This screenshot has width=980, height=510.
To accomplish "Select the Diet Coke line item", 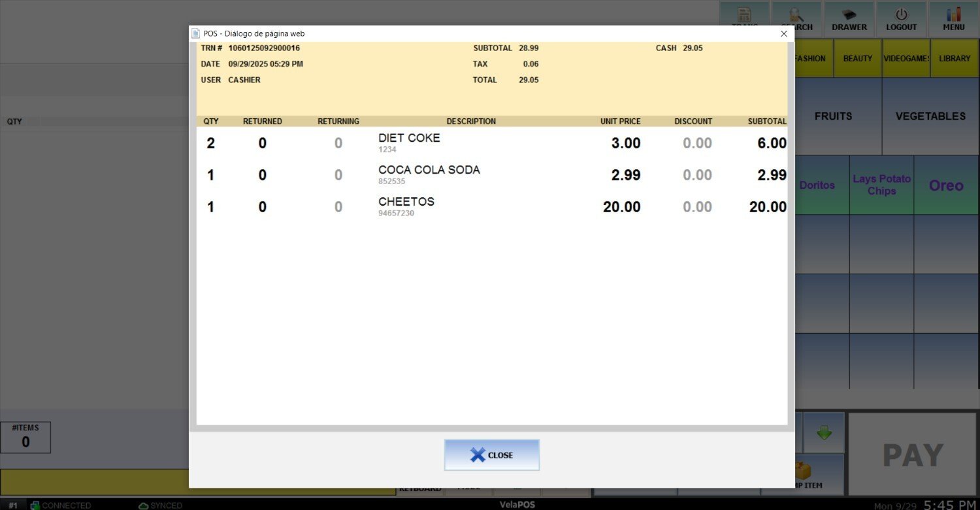I will 409,142.
